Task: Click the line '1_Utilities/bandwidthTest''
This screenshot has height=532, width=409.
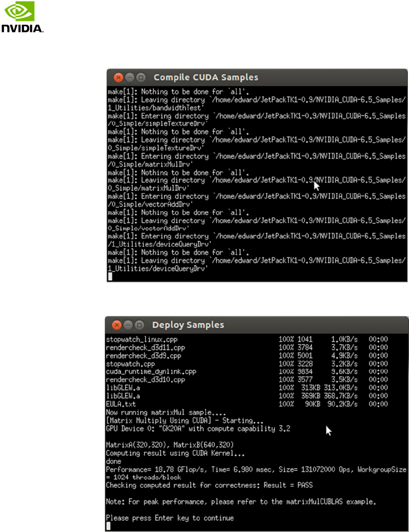Action: [x=156, y=108]
